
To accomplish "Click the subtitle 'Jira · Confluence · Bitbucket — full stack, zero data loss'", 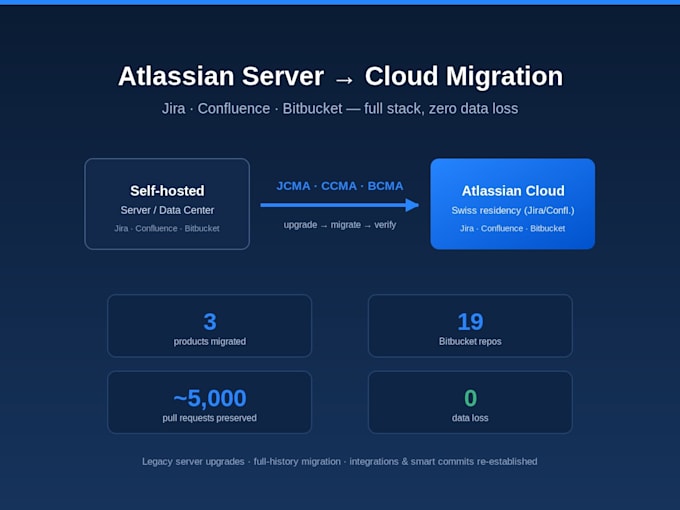I will (340, 108).
